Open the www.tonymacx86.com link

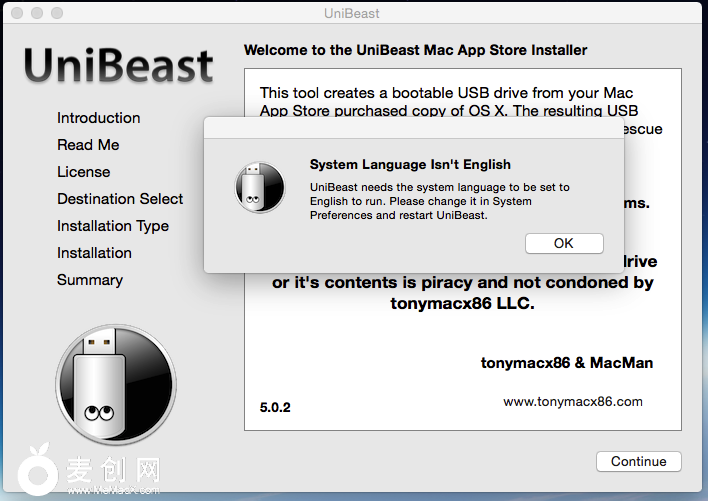click(x=572, y=402)
